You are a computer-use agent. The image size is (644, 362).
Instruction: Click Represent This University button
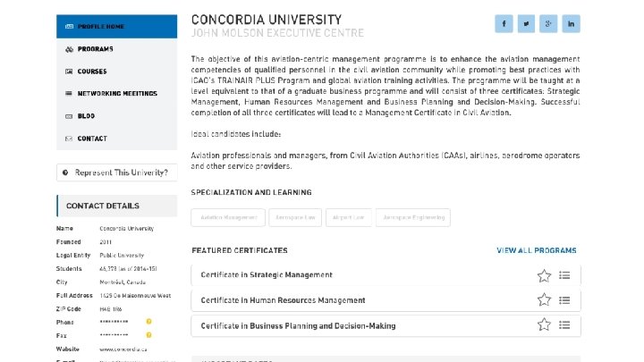[116, 173]
